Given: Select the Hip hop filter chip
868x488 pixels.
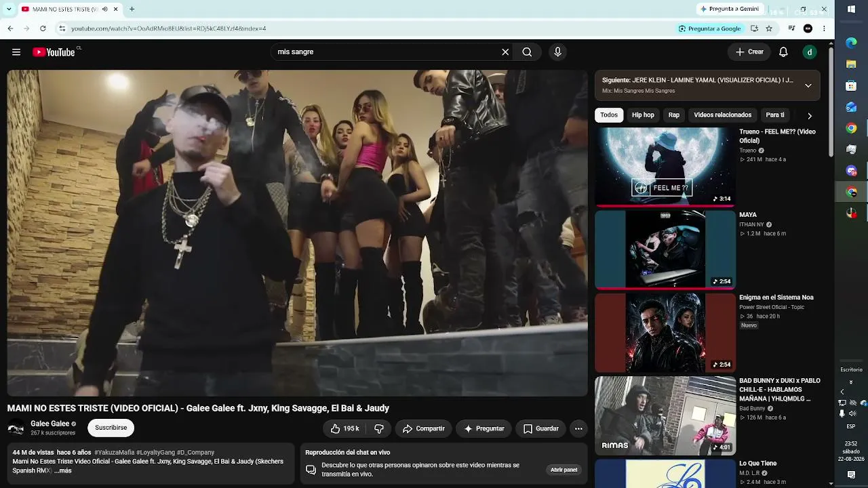Looking at the screenshot, I should [643, 115].
